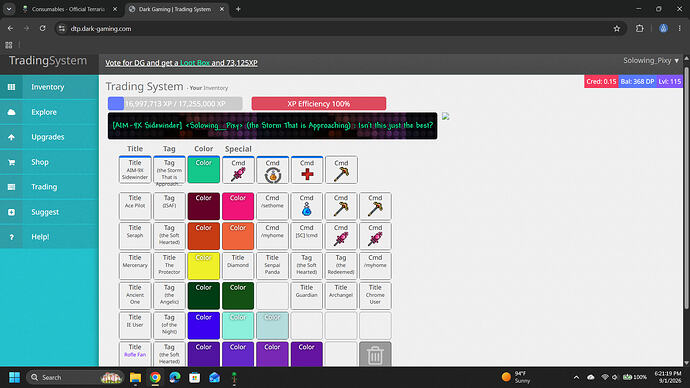Switch to Dark Gaming Trading System tab
Screen dimensions: 690x388
(x=177, y=9)
